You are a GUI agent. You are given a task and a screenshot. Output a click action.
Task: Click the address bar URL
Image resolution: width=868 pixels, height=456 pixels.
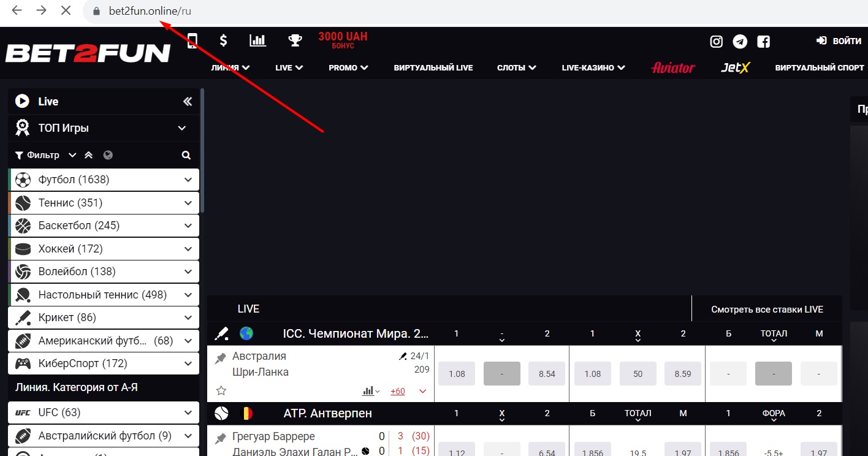[x=150, y=11]
